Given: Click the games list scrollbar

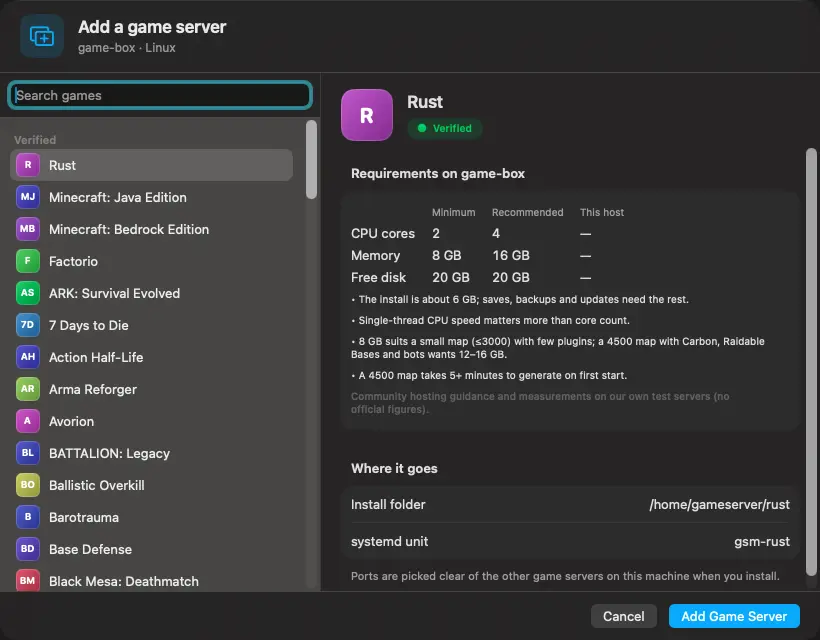Looking at the screenshot, I should pos(311,159).
